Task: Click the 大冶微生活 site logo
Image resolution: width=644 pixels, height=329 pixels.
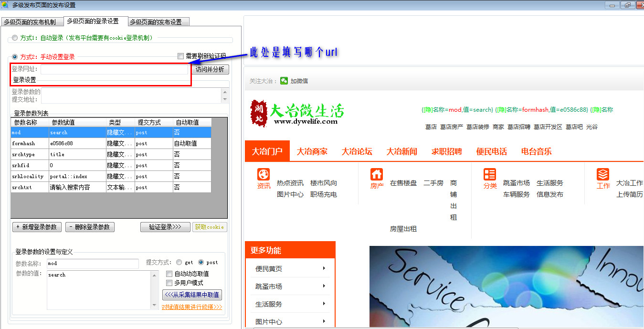Action: [x=297, y=114]
